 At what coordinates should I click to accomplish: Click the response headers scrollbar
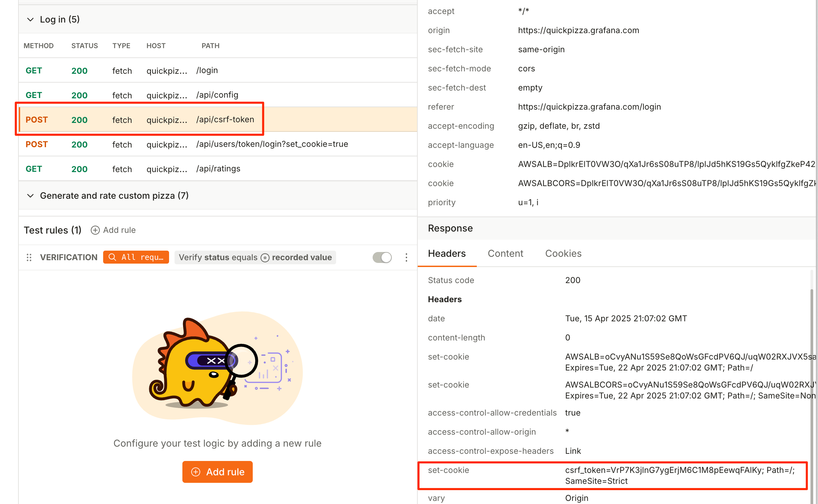812,376
